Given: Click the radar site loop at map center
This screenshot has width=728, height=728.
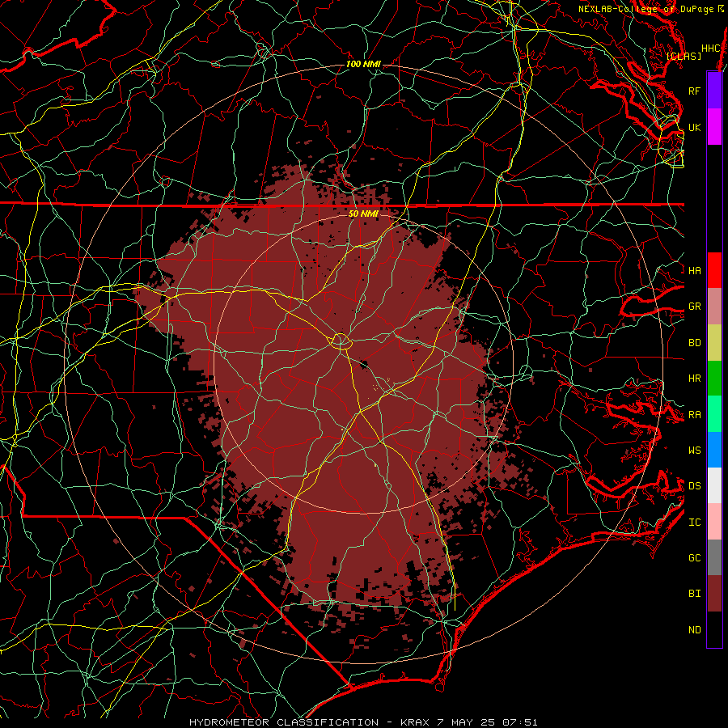Looking at the screenshot, I should [341, 341].
